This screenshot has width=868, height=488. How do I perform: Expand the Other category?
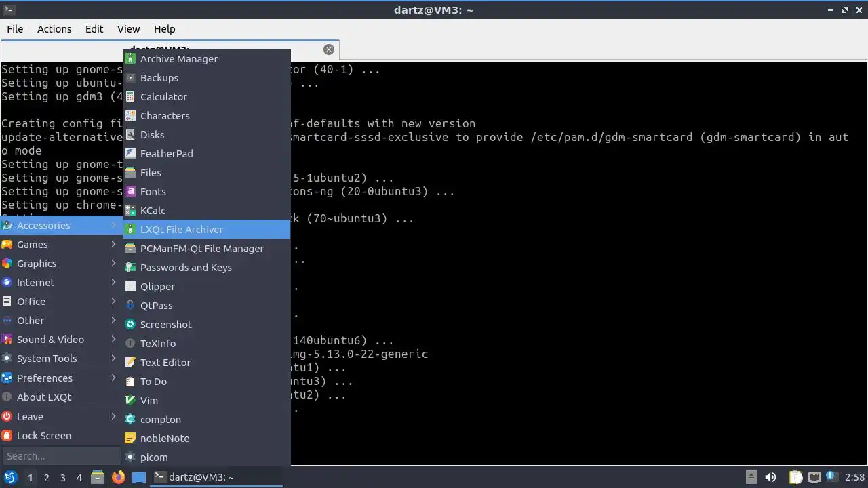[61, 321]
